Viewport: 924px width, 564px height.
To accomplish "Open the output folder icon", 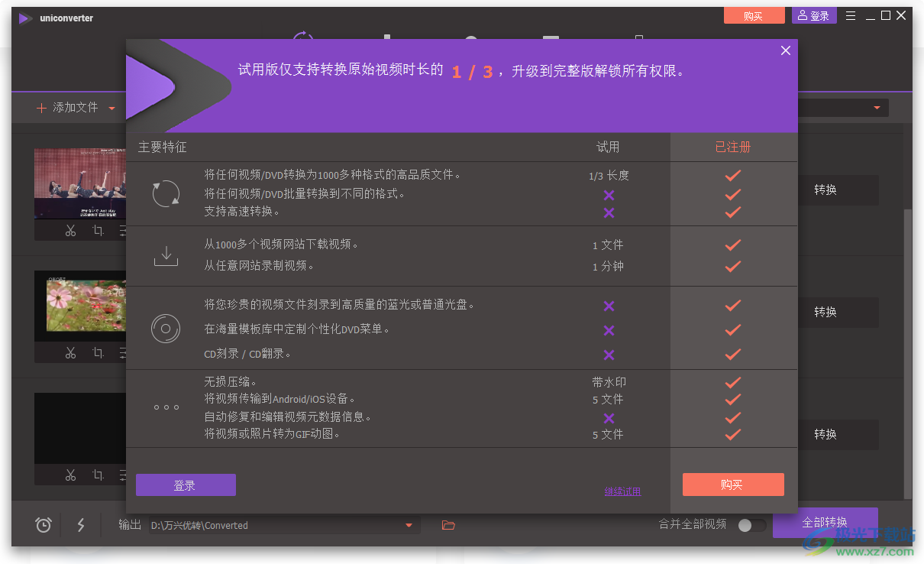I will coord(448,525).
